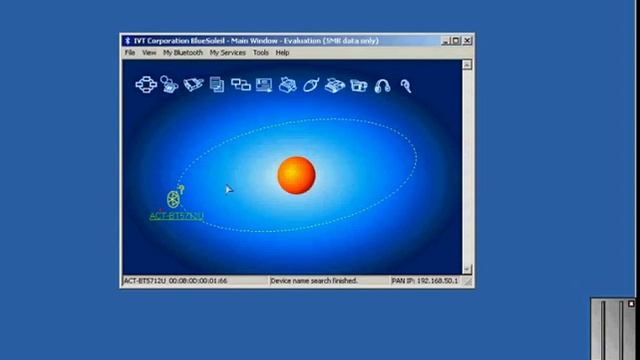Open the My Bluetooth menu
The image size is (640, 360).
pyautogui.click(x=183, y=53)
